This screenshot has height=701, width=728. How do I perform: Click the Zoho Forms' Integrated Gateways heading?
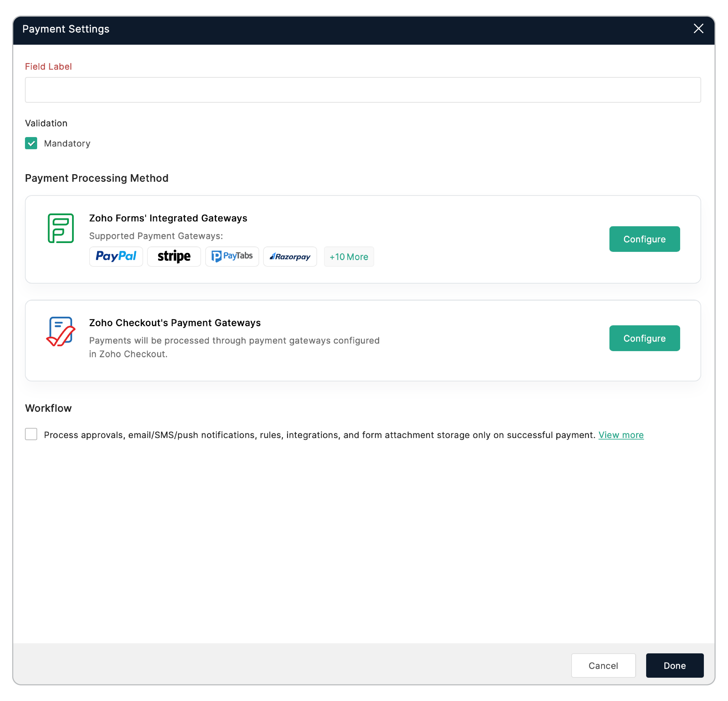(168, 218)
